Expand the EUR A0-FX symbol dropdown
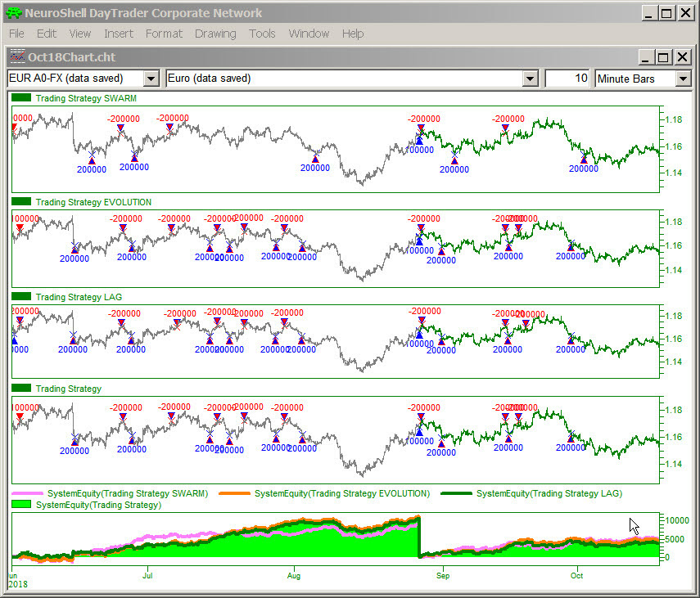 click(151, 79)
